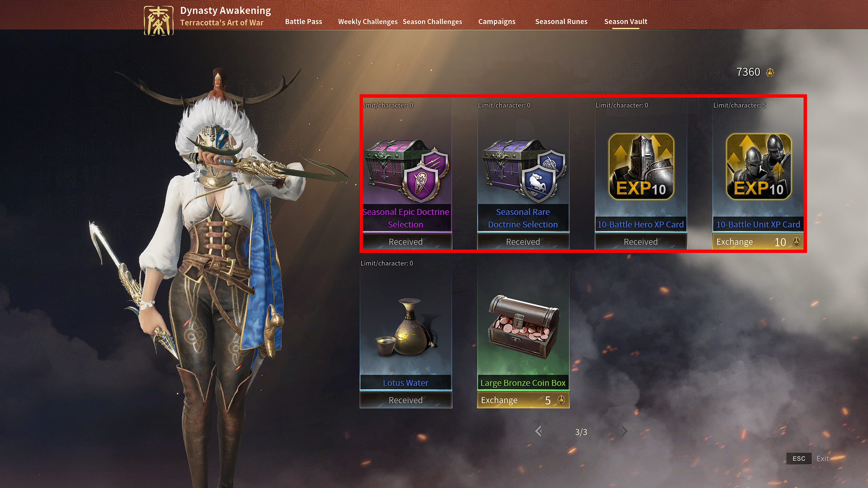
Task: Switch to the Weekly Challenges tab
Action: click(x=368, y=22)
